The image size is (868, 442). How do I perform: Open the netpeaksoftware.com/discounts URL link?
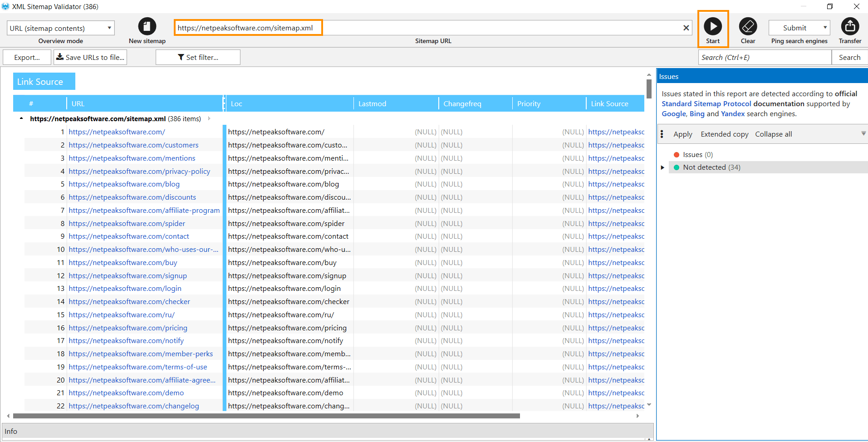coord(132,197)
